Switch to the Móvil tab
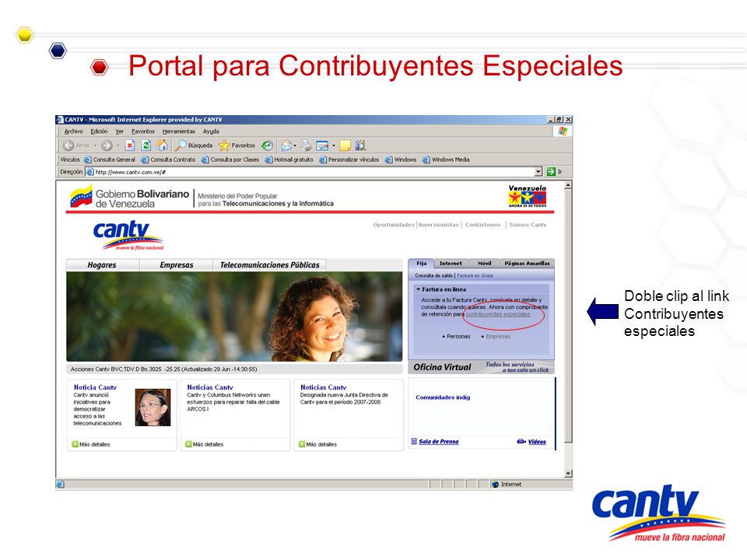Viewport: 747px width, 560px height. (485, 264)
